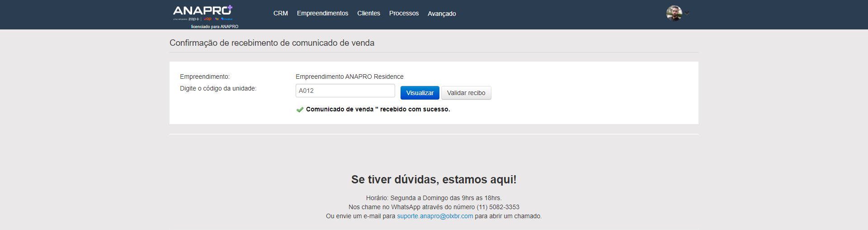Click the 'Se tiver dúvidas, estamos aqui!' heading
Viewport: 868px width, 230px height.
coord(434,180)
